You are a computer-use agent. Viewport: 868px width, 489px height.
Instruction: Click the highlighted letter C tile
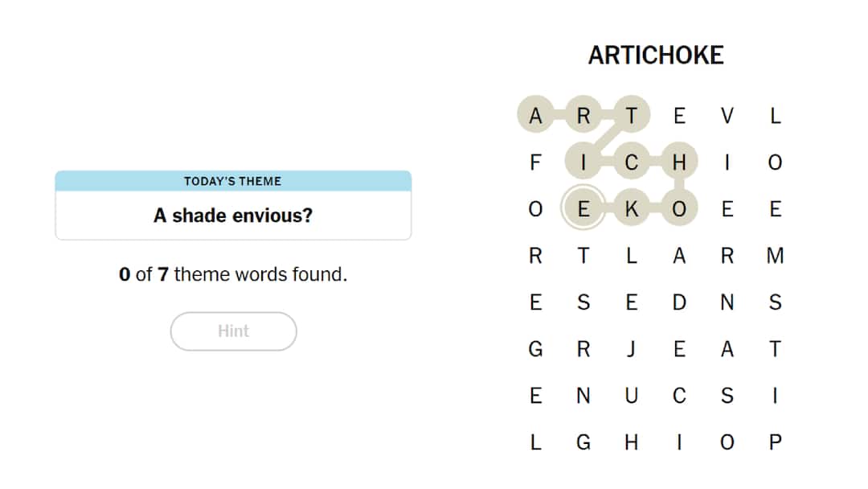point(632,162)
